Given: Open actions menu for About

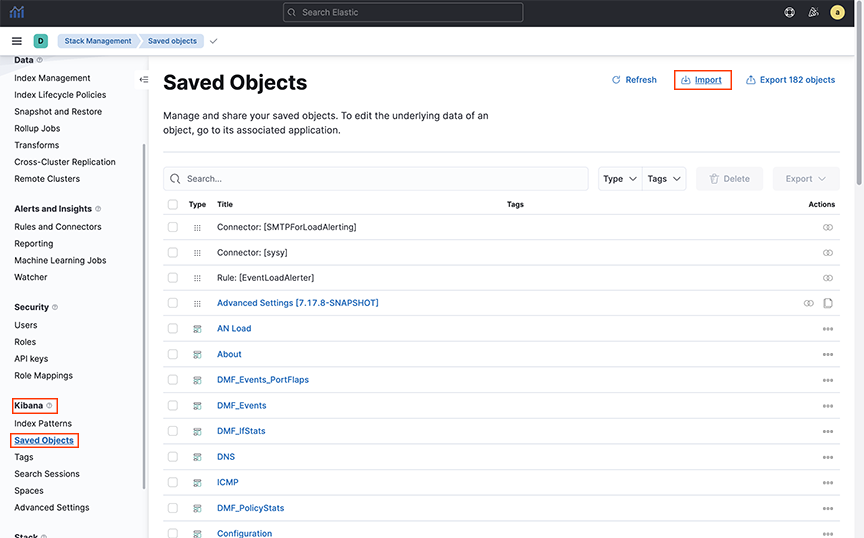Looking at the screenshot, I should pos(828,354).
